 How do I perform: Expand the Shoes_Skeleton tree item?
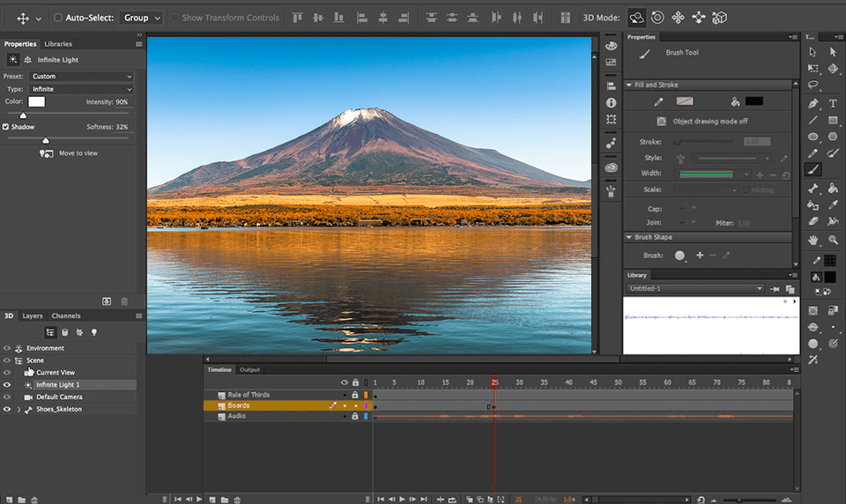(x=19, y=409)
